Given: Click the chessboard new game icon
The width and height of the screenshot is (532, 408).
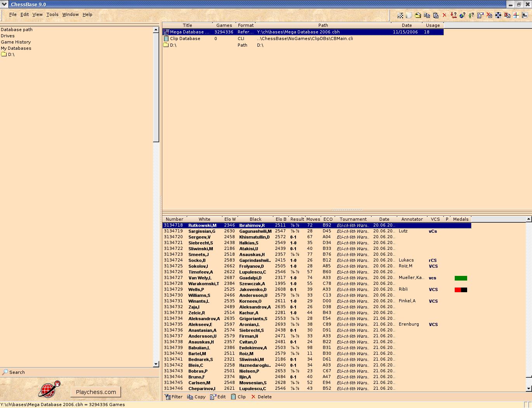Looking at the screenshot, I should pos(400,15).
